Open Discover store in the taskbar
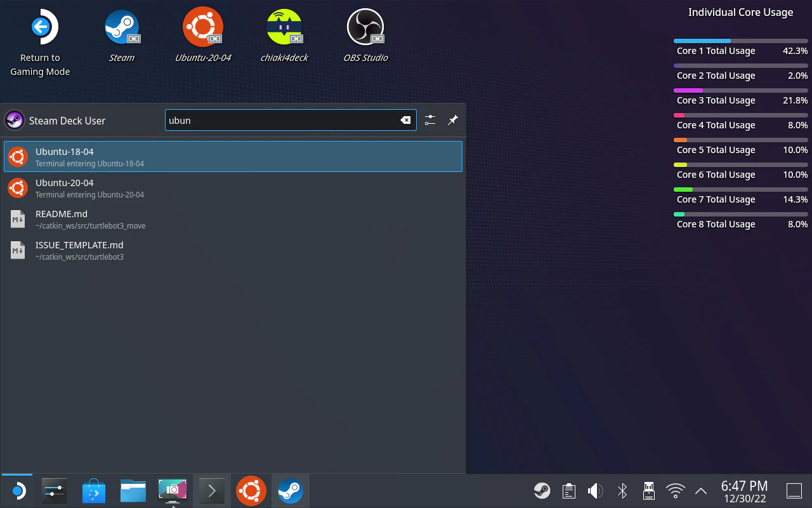This screenshot has height=508, width=812. [x=93, y=491]
